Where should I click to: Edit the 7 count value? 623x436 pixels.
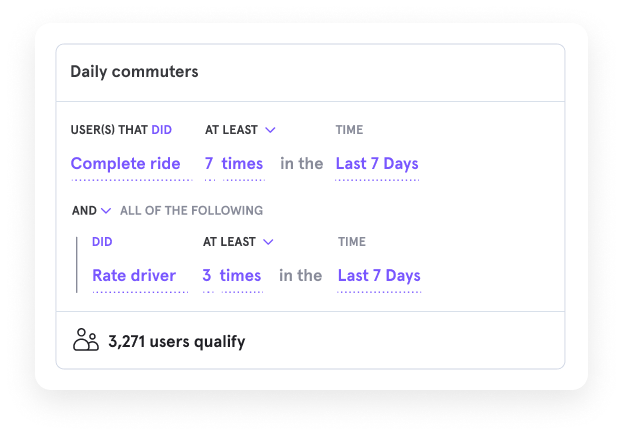tap(209, 163)
